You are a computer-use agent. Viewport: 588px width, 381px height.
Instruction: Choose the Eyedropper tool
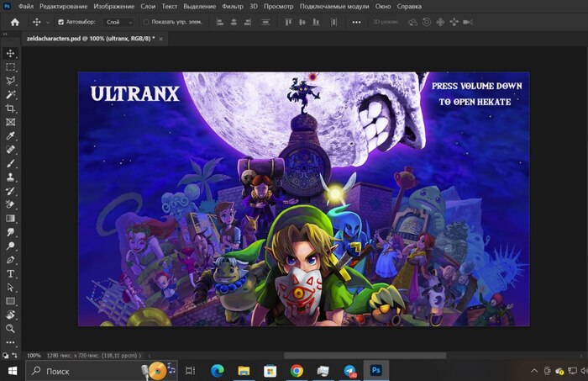click(11, 135)
